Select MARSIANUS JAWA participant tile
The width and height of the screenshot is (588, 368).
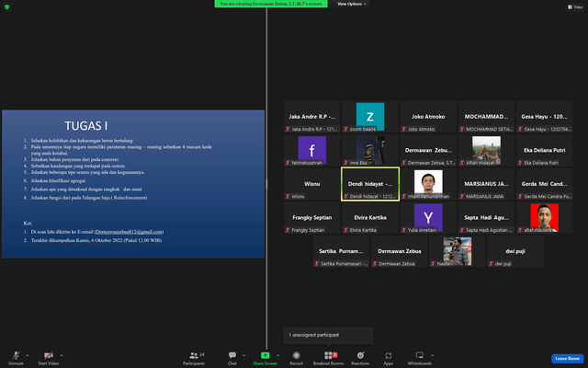click(x=486, y=184)
